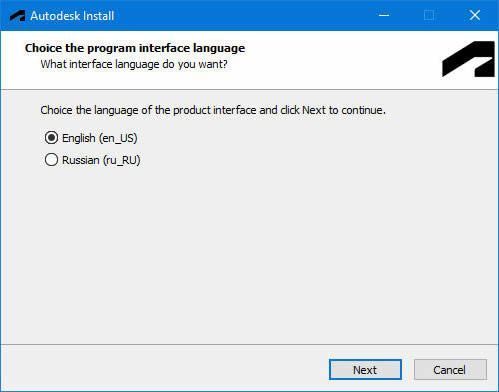Click the empty title bar space beside the window title

click(243, 15)
